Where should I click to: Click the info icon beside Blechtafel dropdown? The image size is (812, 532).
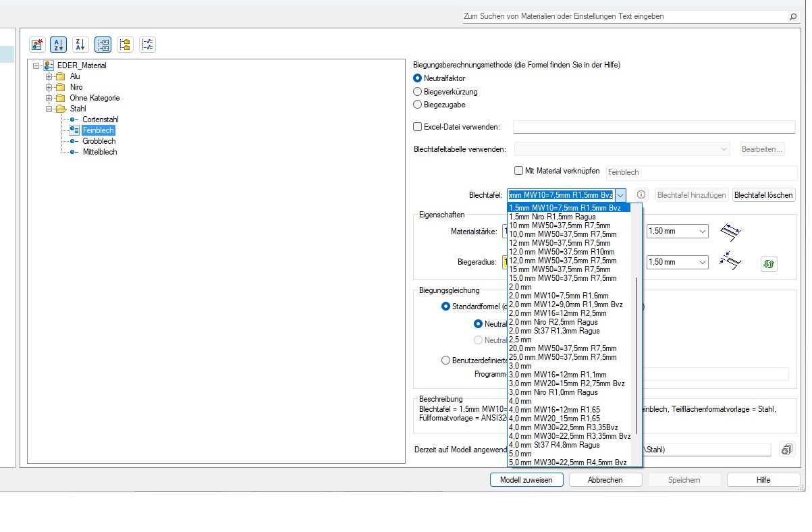[x=641, y=195]
